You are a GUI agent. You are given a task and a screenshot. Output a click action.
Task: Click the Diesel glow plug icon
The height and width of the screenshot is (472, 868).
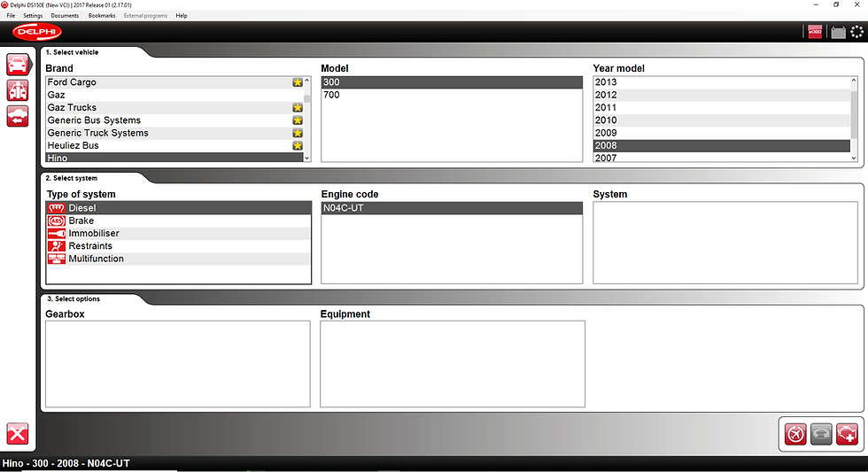57,208
